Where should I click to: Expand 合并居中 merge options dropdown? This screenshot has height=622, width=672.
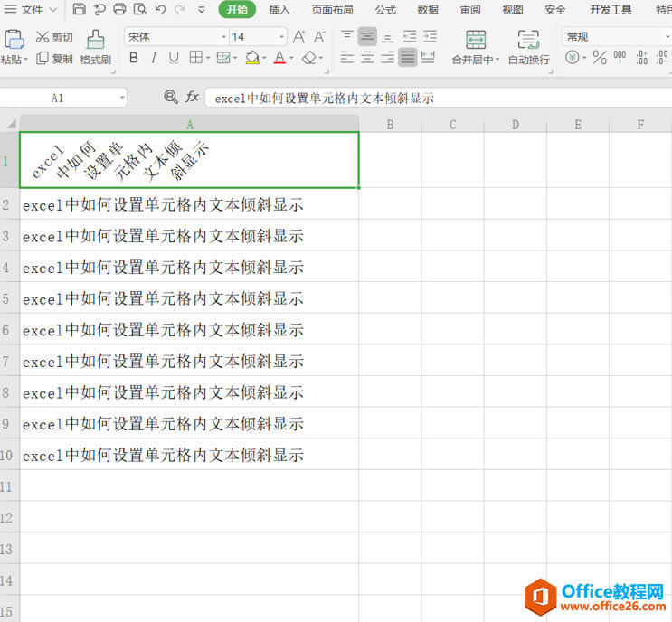(497, 60)
